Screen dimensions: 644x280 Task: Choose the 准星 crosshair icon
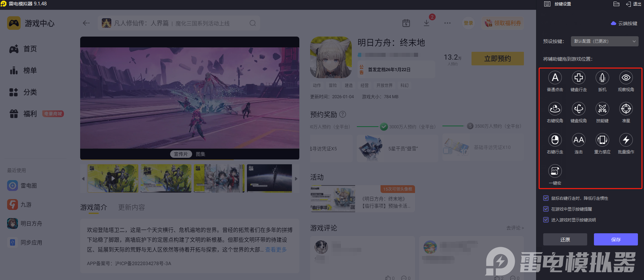click(626, 109)
